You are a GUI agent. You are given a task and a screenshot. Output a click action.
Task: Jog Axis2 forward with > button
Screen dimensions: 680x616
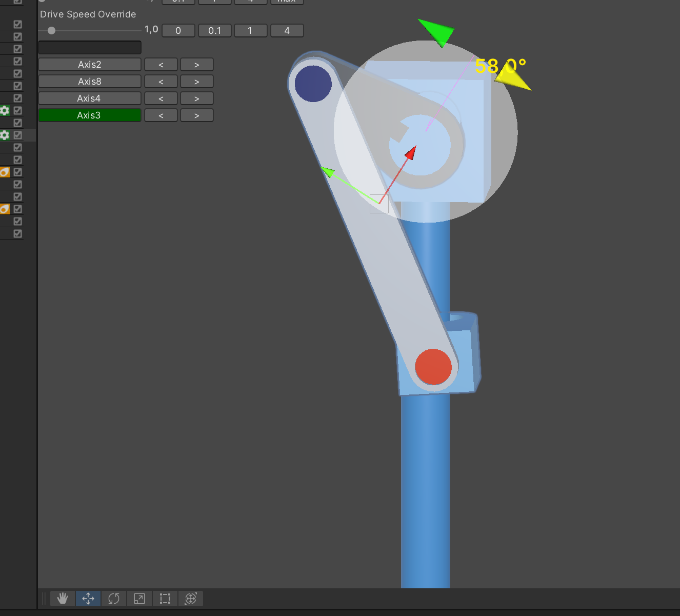point(197,65)
